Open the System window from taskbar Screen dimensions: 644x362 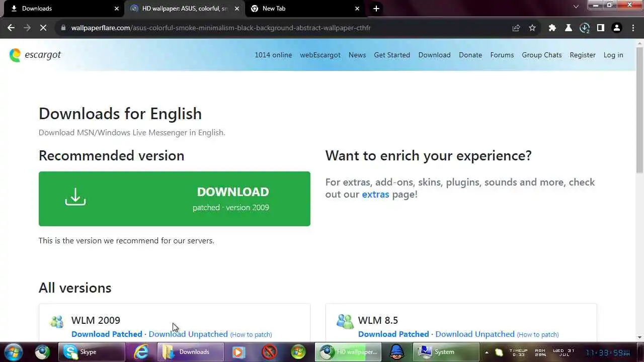coord(446,352)
